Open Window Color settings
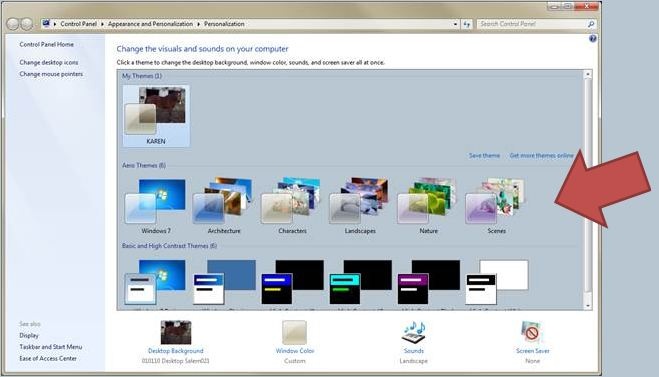The image size is (659, 377). [x=294, y=332]
